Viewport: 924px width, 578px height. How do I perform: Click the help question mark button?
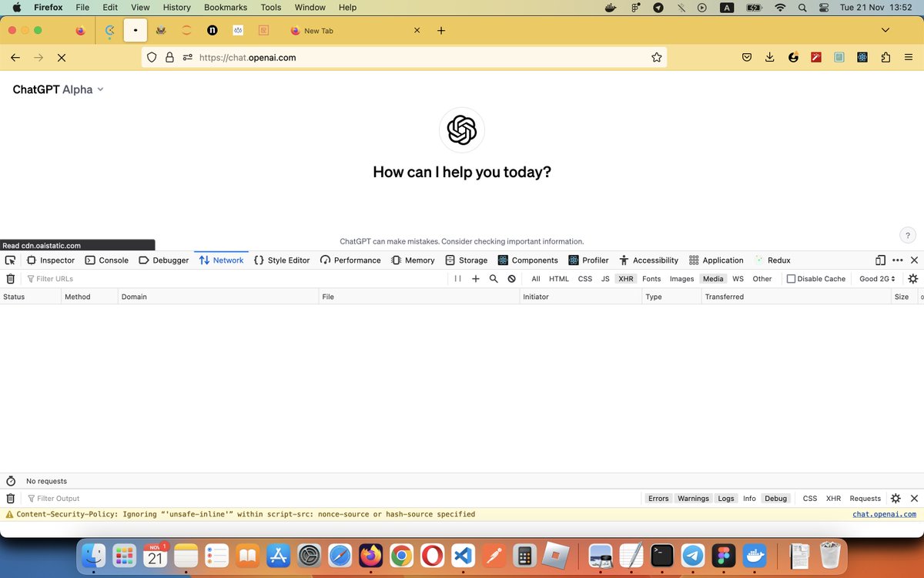pos(907,235)
